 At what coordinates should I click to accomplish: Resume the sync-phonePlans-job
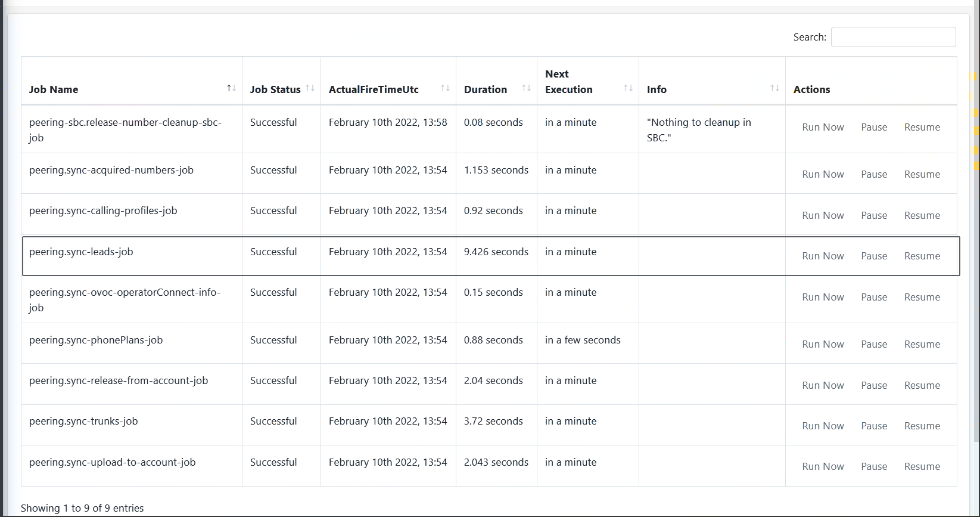click(922, 344)
